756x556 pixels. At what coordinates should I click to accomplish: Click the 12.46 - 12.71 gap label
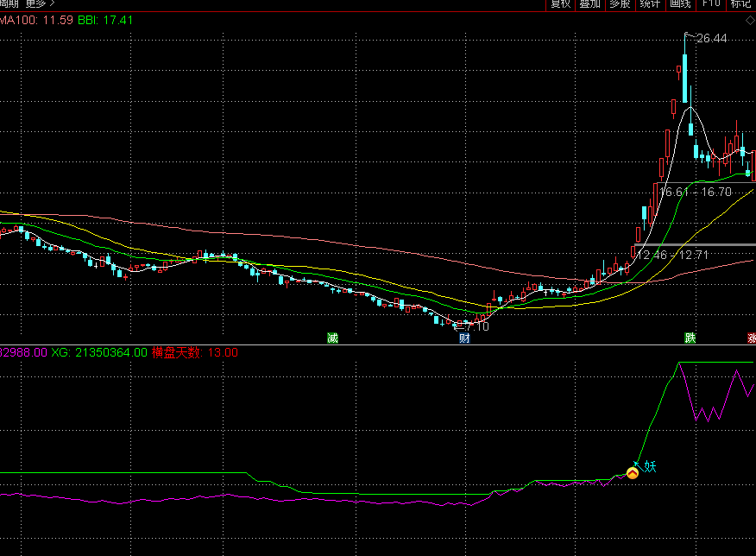tap(672, 255)
